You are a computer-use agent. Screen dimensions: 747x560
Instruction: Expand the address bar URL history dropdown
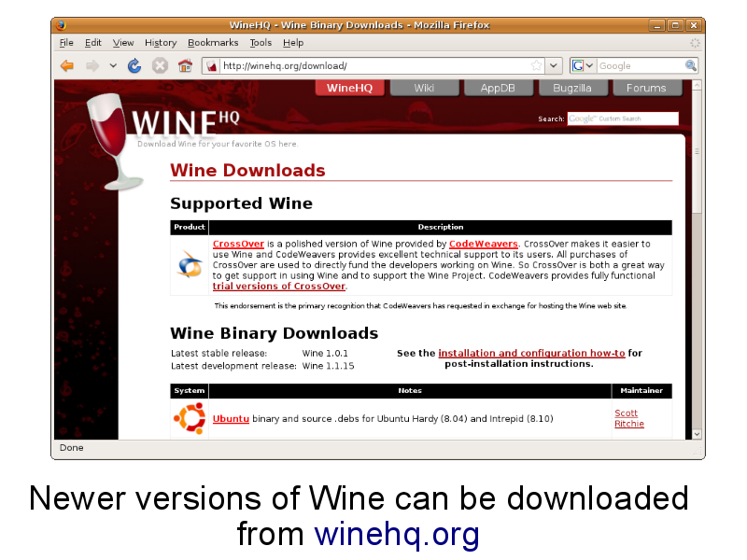(x=554, y=65)
